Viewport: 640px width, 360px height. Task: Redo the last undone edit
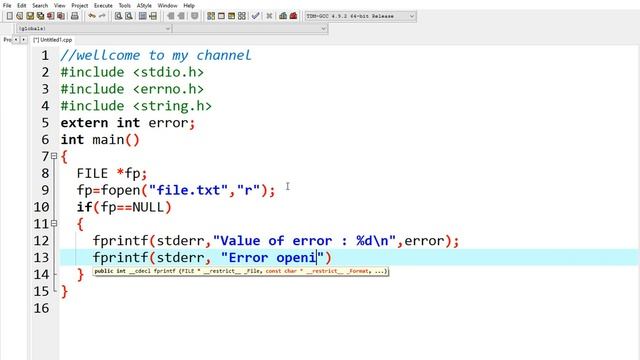pyautogui.click(x=102, y=16)
